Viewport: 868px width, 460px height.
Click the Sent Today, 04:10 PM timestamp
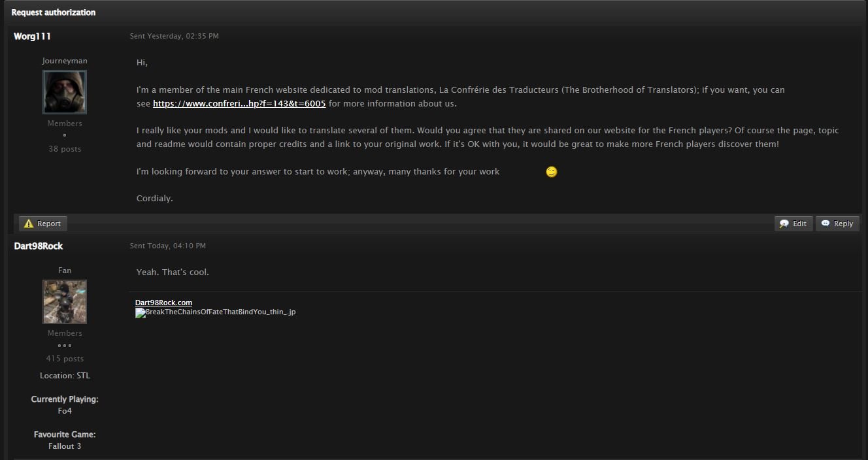pos(167,246)
